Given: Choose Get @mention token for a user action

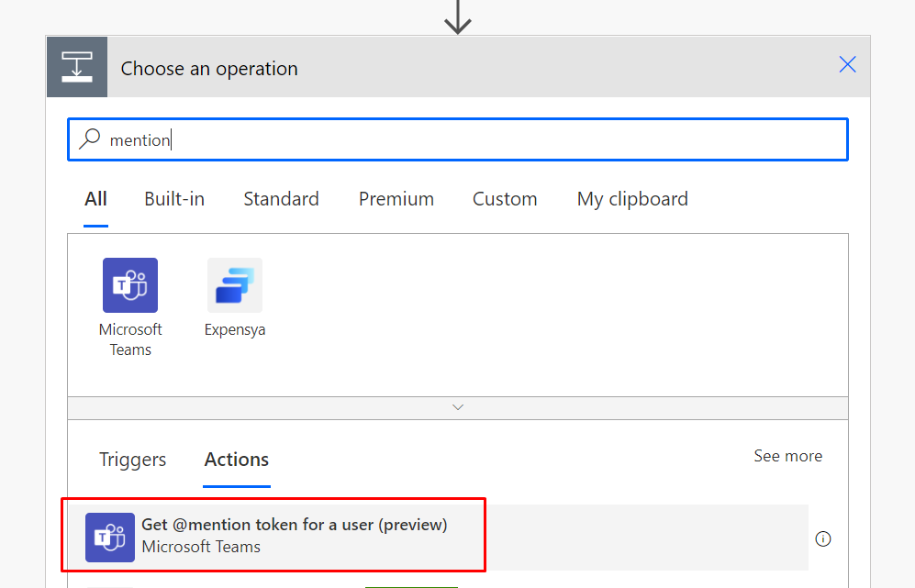Looking at the screenshot, I should pos(438,538).
